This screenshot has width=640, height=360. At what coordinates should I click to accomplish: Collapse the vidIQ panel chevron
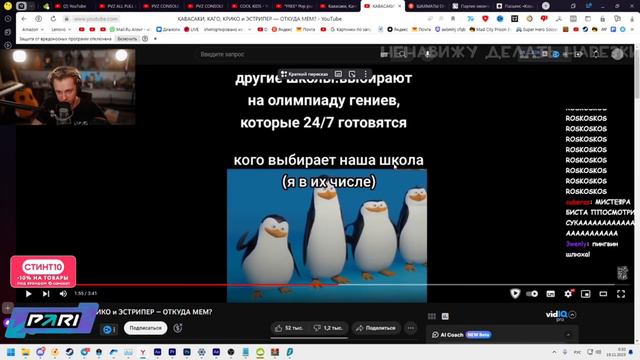572,315
